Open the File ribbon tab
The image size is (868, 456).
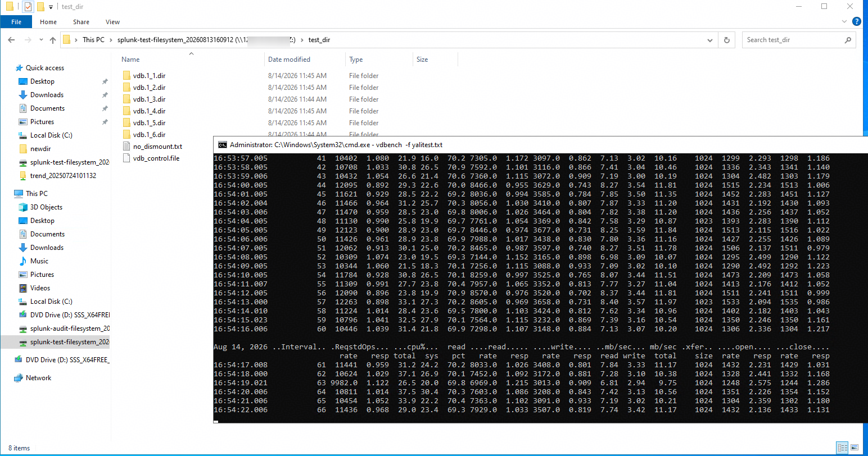pyautogui.click(x=16, y=22)
